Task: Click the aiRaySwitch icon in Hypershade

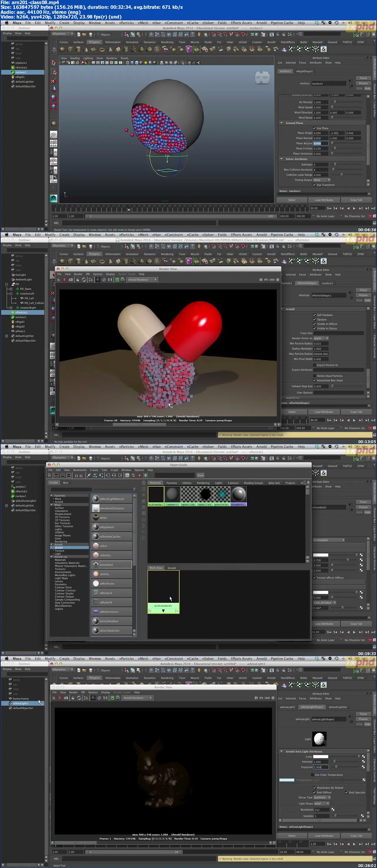Action: (x=96, y=527)
